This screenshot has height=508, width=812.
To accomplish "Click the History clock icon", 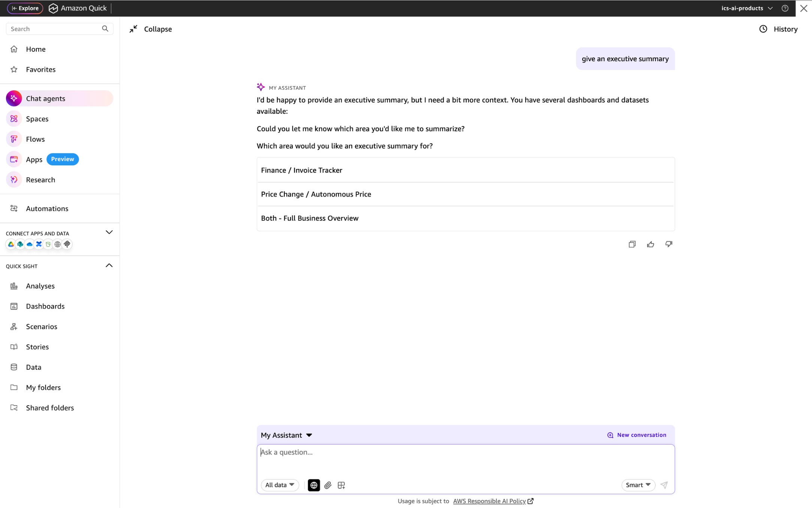I will (x=763, y=29).
